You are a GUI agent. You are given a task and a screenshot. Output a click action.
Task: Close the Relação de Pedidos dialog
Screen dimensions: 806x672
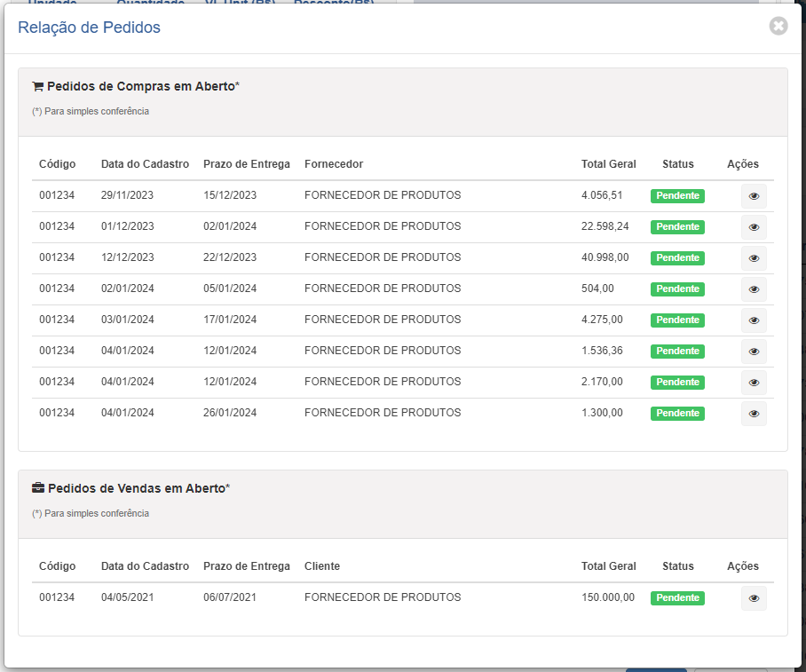coord(778,26)
